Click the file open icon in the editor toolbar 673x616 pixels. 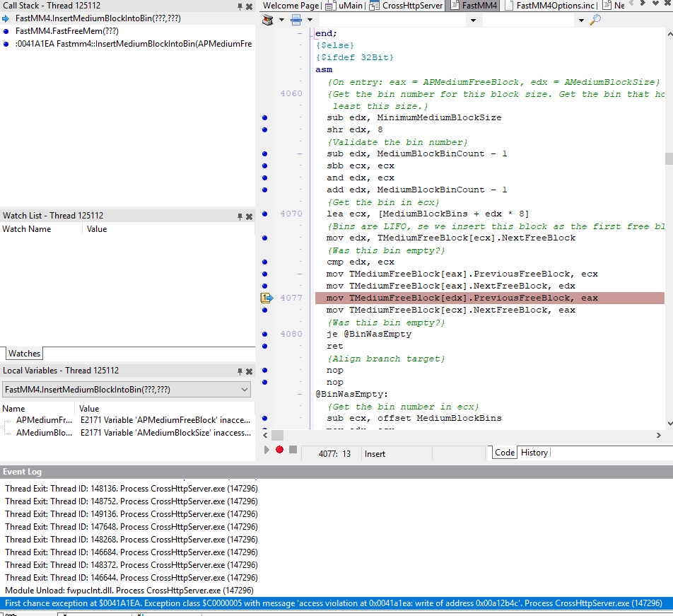click(297, 20)
